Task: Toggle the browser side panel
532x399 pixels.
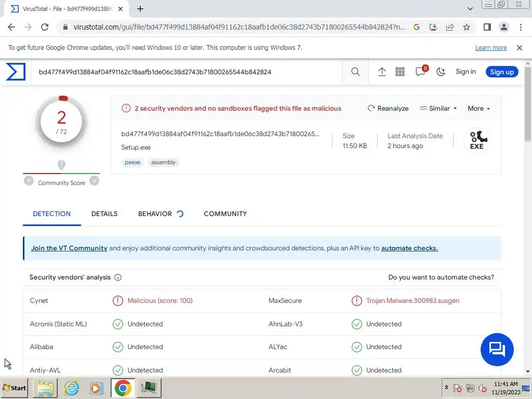Action: [487, 27]
